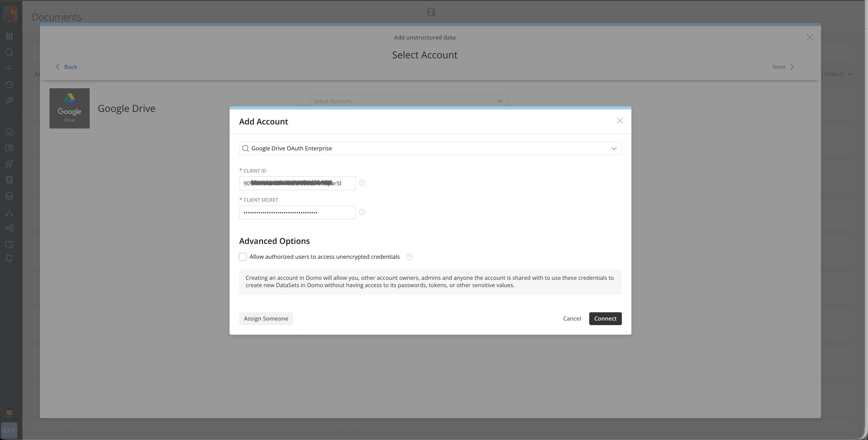Image resolution: width=868 pixels, height=440 pixels.
Task: Open the screen-with-shield icon in sidebar
Action: point(10,244)
